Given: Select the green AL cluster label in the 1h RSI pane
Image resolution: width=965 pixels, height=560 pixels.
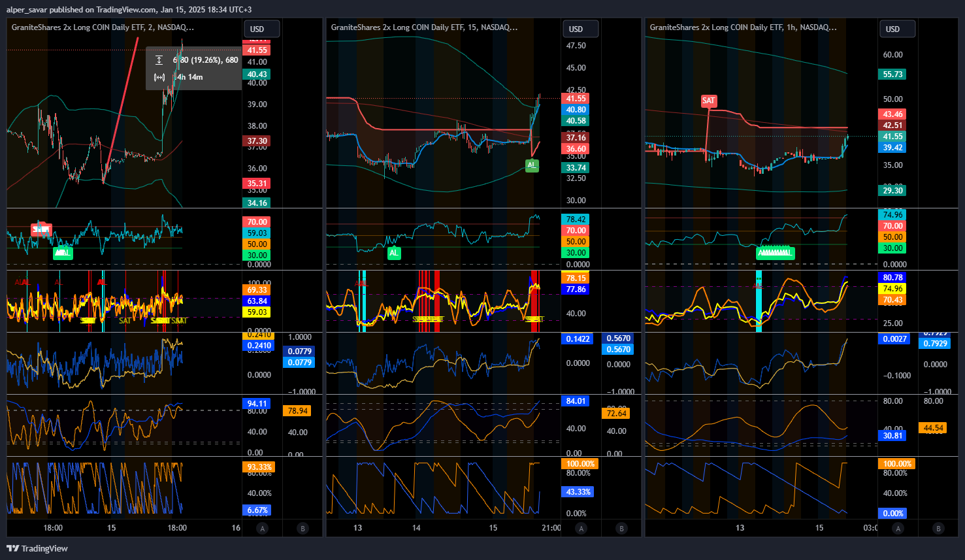Looking at the screenshot, I should [775, 253].
